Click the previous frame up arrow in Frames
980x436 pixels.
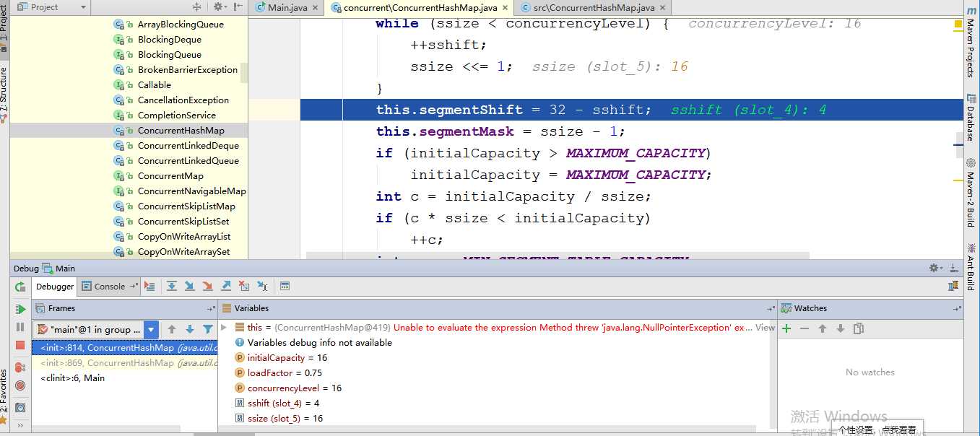tap(172, 329)
